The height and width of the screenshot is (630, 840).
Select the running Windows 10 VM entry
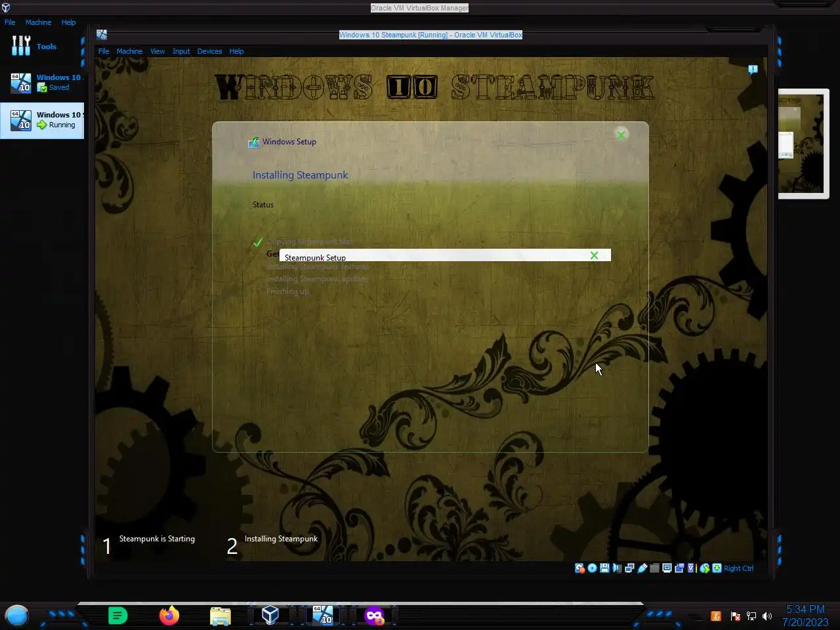pyautogui.click(x=42, y=120)
